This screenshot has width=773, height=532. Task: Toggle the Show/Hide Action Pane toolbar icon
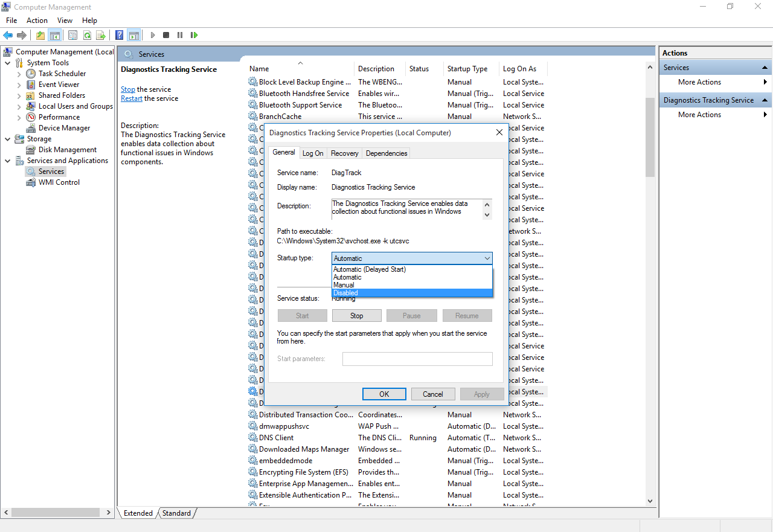coord(133,35)
